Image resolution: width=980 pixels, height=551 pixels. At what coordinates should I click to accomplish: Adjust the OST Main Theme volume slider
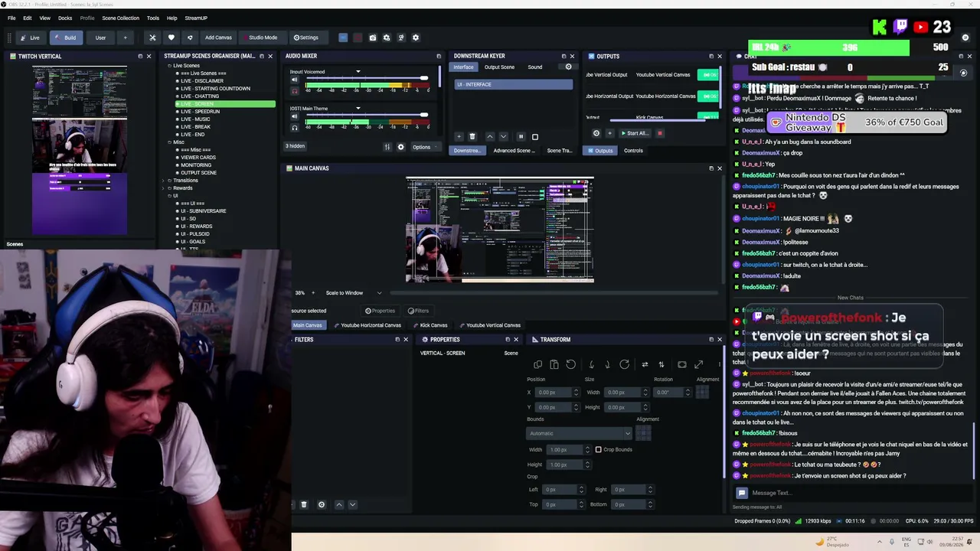click(x=367, y=115)
